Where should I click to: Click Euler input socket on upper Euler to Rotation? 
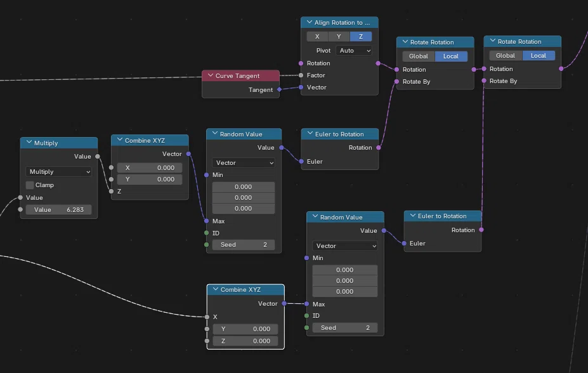click(x=301, y=161)
